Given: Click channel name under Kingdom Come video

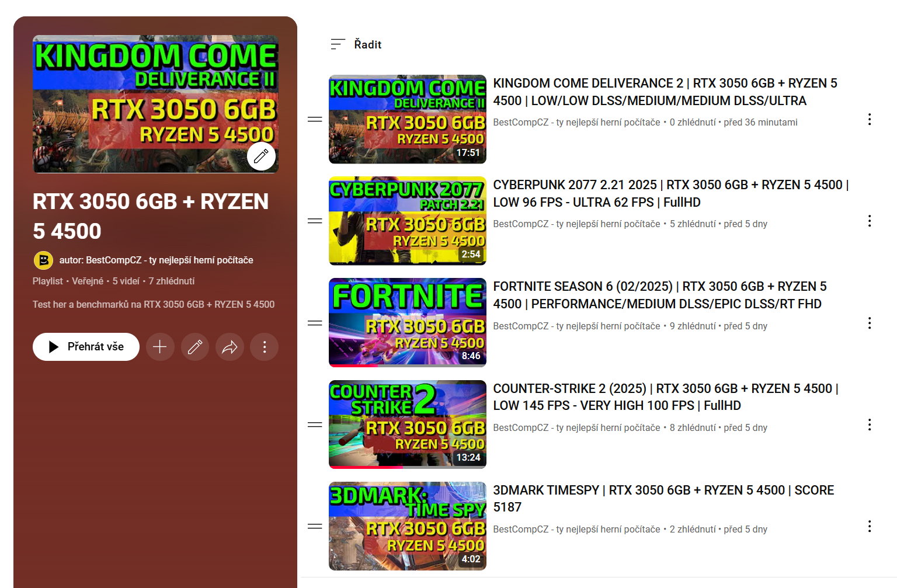Looking at the screenshot, I should (577, 122).
